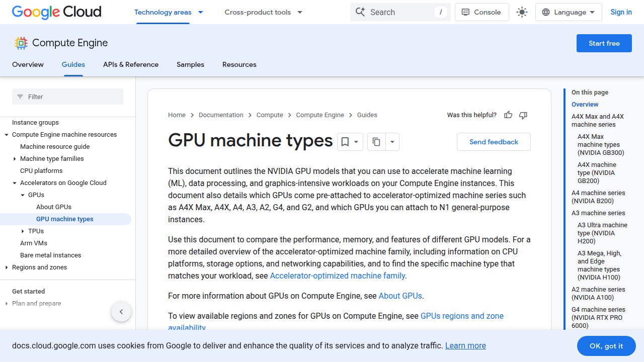The image size is (644, 362).
Task: Click Home in the breadcrumb
Action: pyautogui.click(x=177, y=115)
